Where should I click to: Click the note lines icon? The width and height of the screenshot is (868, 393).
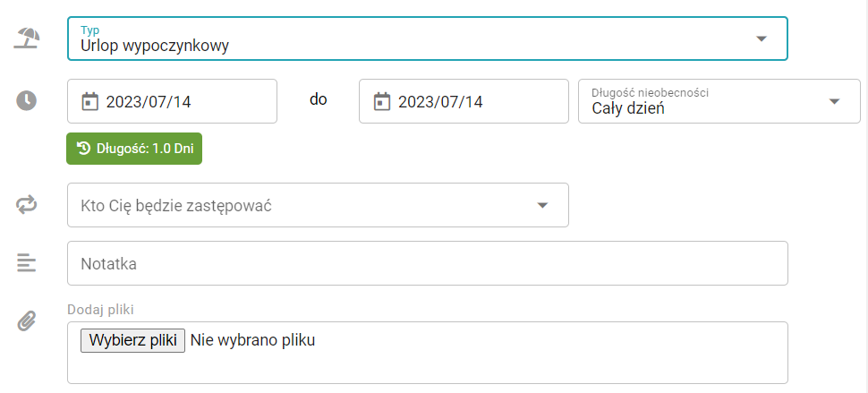(27, 262)
